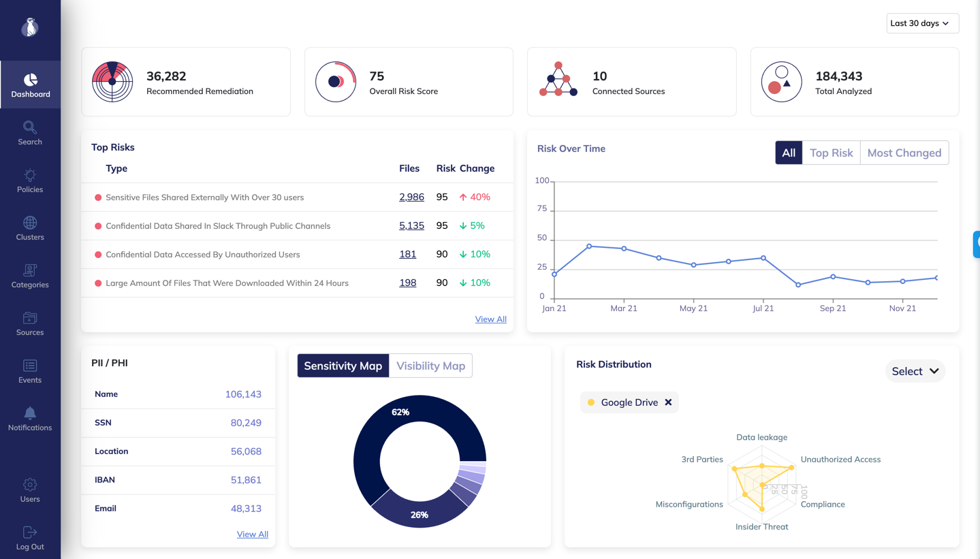Click the 36,282 Recommended Remediation value
This screenshot has width=980, height=559.
(x=166, y=76)
